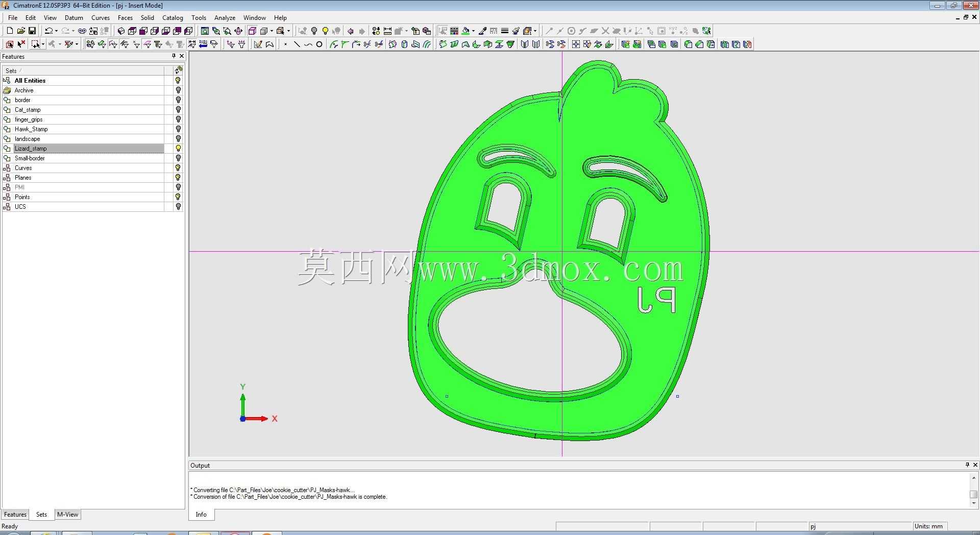Click the isometric view cube icon

[x=121, y=31]
